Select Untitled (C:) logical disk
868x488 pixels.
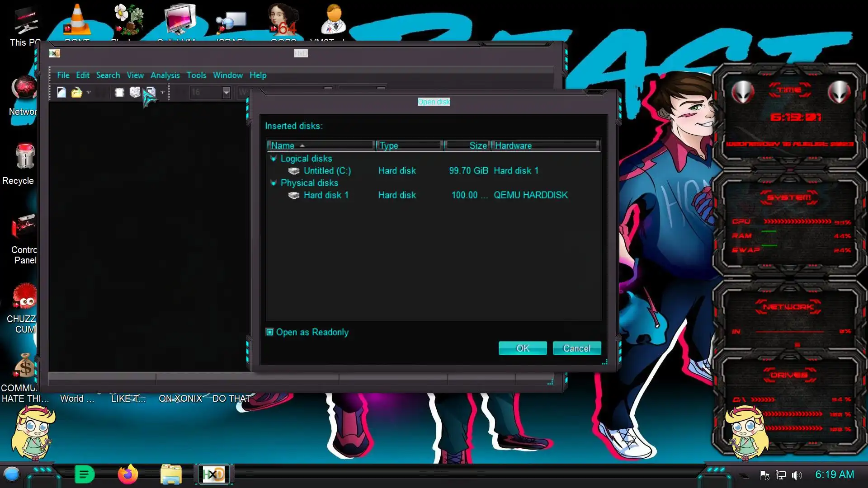click(x=326, y=171)
